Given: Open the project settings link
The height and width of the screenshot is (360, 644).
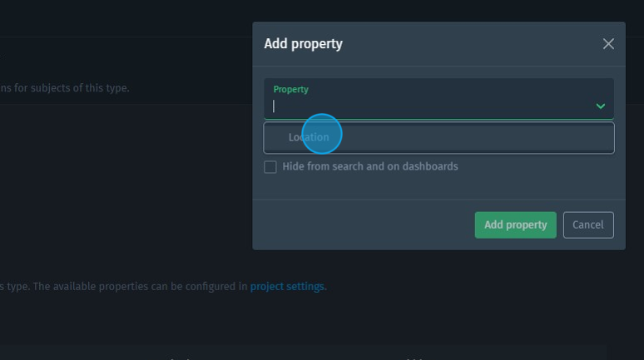Looking at the screenshot, I should (x=287, y=287).
